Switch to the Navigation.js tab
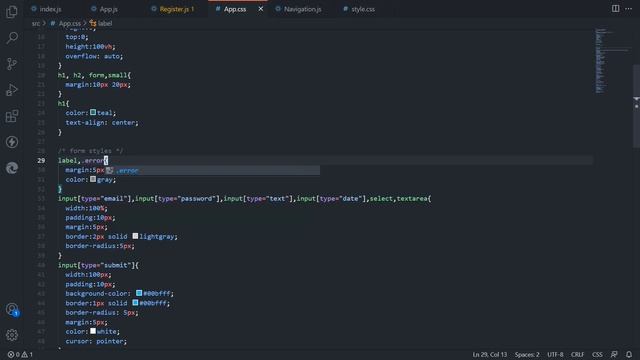 coord(302,9)
